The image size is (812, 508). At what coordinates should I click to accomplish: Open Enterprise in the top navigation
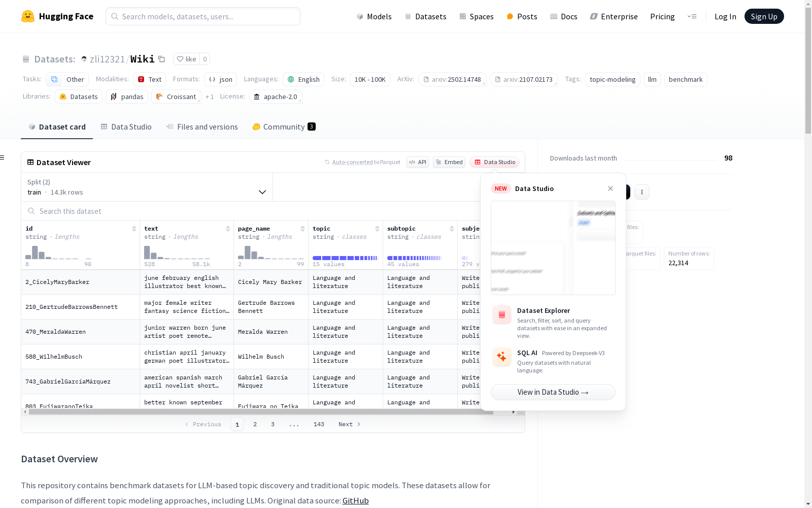pyautogui.click(x=614, y=16)
